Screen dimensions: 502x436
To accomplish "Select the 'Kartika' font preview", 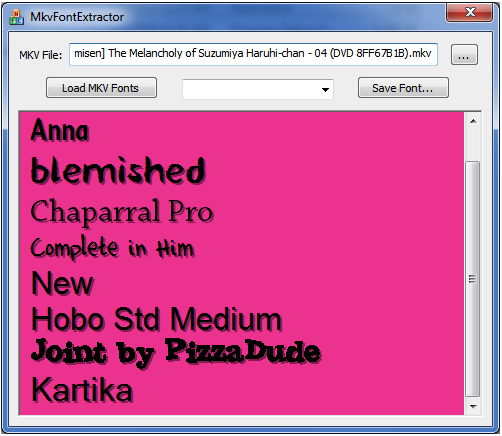I will (82, 390).
